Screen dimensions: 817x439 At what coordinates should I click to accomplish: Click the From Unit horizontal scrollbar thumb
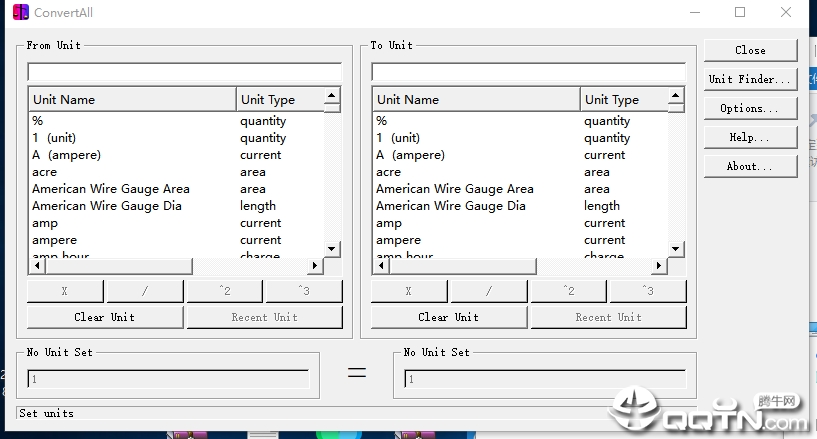coord(119,266)
